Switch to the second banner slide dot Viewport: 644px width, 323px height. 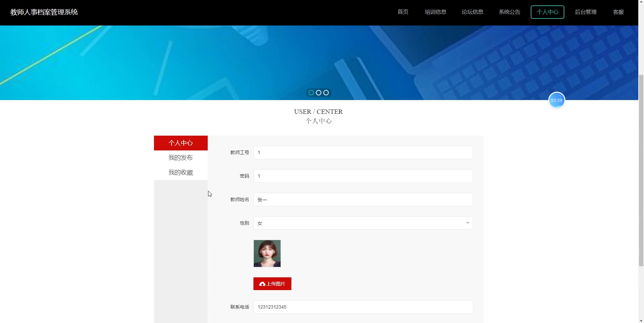319,93
